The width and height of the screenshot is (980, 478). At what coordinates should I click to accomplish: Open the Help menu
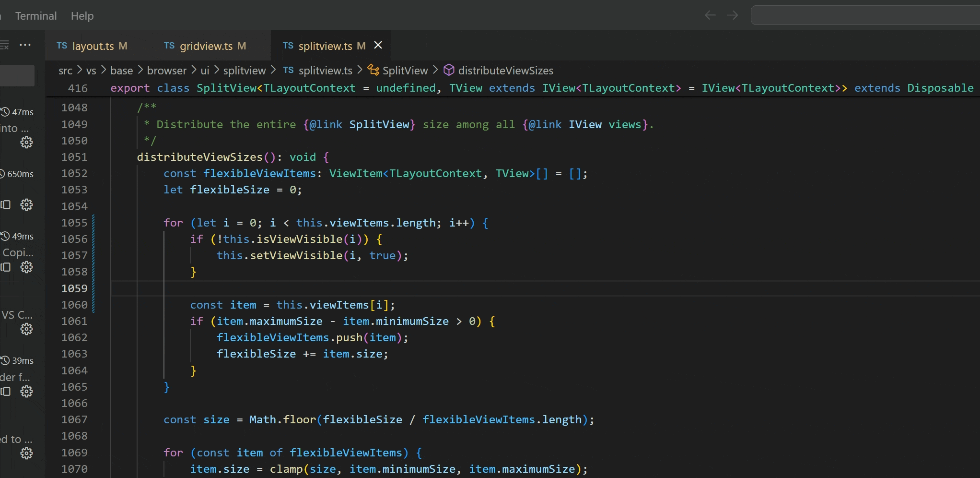pos(82,15)
